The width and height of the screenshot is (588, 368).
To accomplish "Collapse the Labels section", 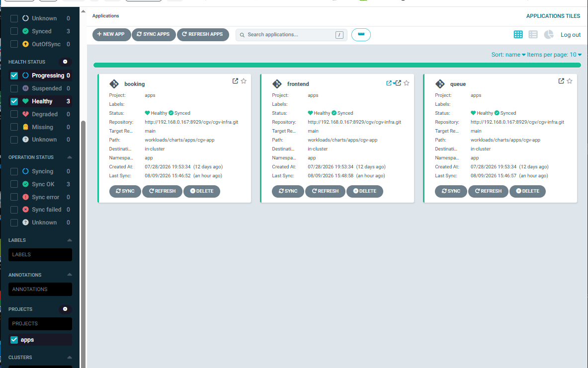I will point(70,240).
